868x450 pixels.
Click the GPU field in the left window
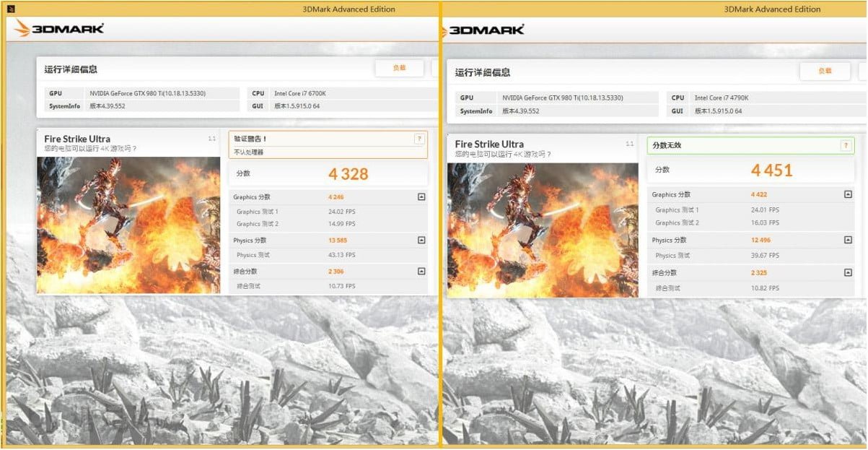162,93
